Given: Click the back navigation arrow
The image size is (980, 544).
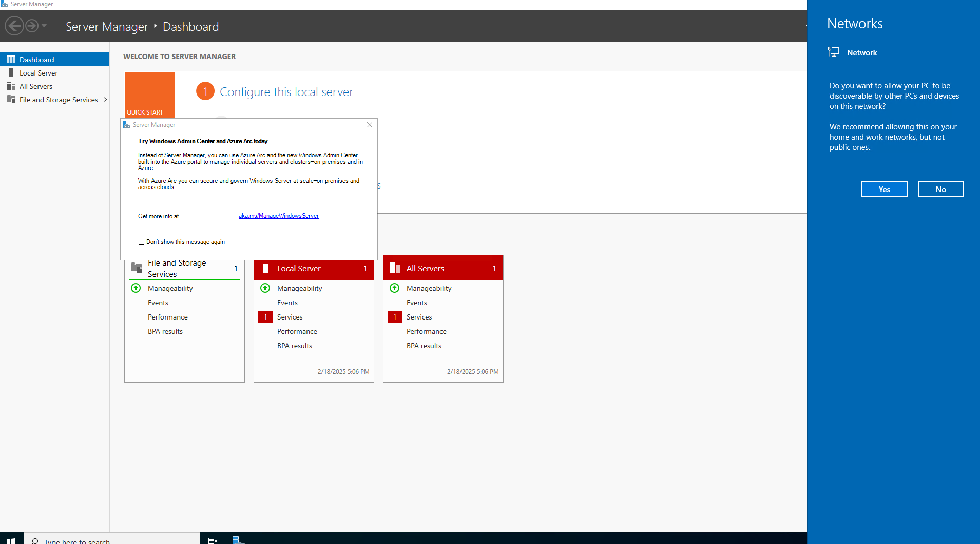Looking at the screenshot, I should click(x=14, y=26).
